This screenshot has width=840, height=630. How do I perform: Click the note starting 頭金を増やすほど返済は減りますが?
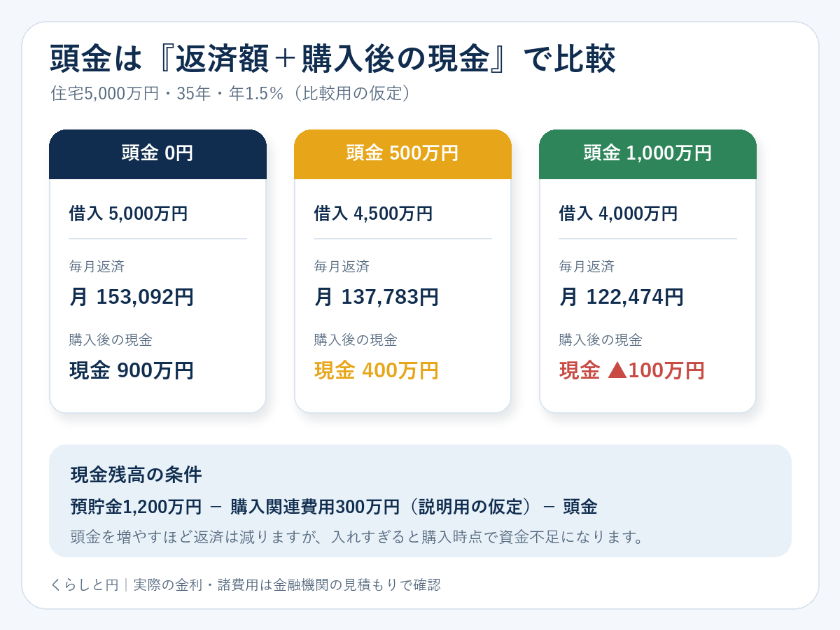[x=357, y=538]
